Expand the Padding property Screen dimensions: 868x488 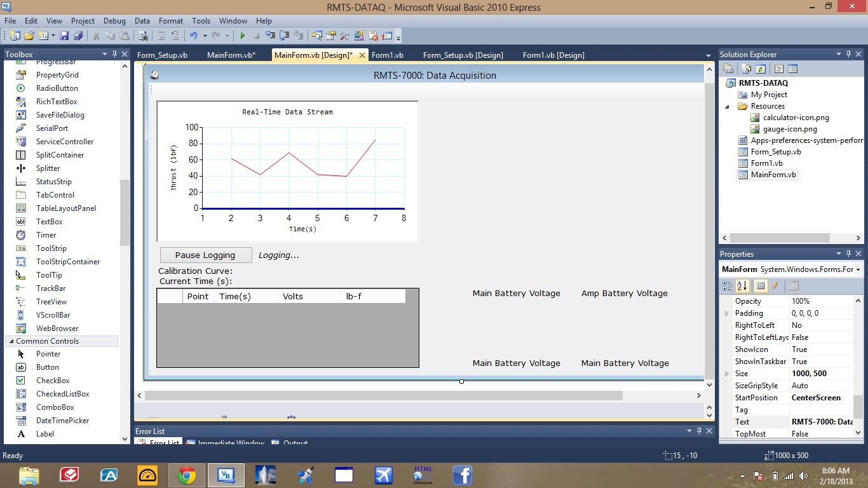(726, 313)
